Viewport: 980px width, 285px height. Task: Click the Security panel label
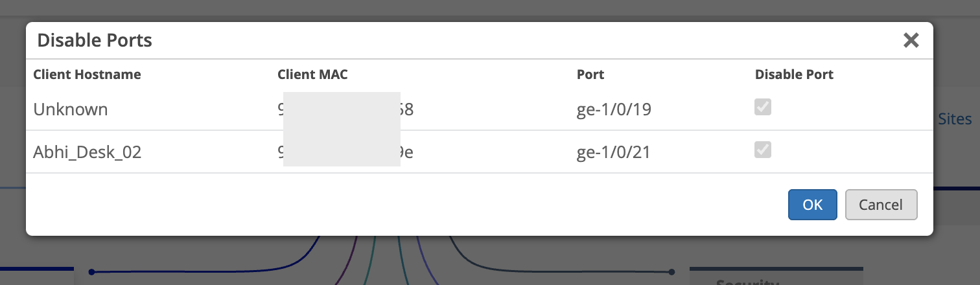click(745, 281)
